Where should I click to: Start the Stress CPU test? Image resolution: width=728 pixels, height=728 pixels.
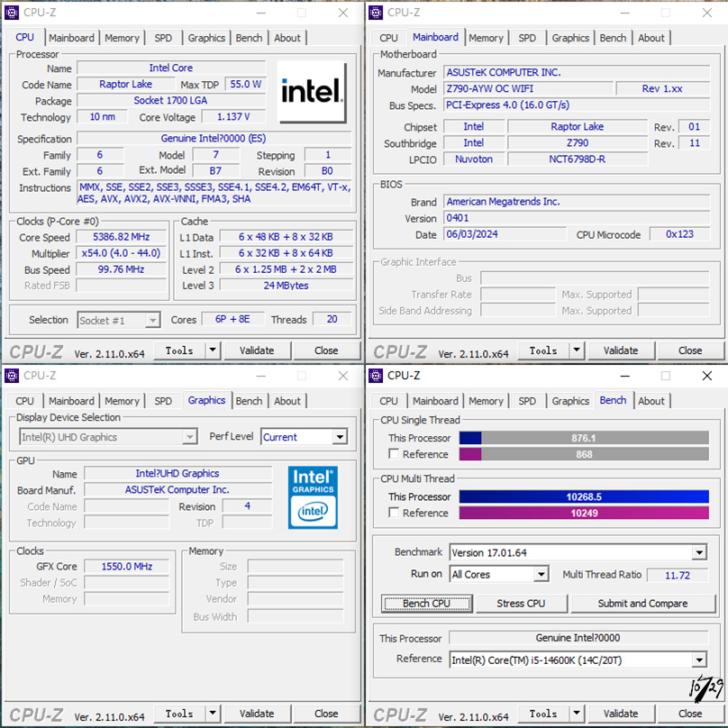point(521,604)
